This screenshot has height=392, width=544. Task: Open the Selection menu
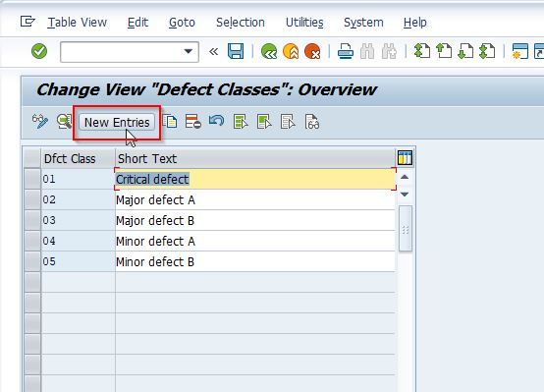[240, 23]
